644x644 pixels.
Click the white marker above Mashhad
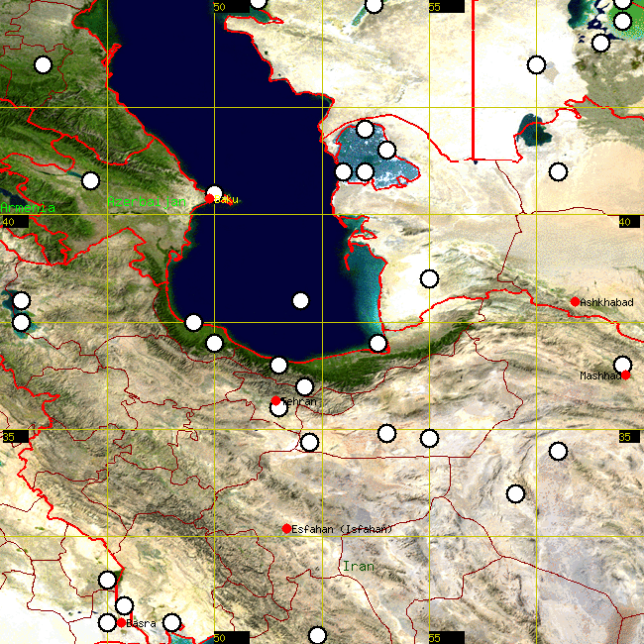point(622,365)
